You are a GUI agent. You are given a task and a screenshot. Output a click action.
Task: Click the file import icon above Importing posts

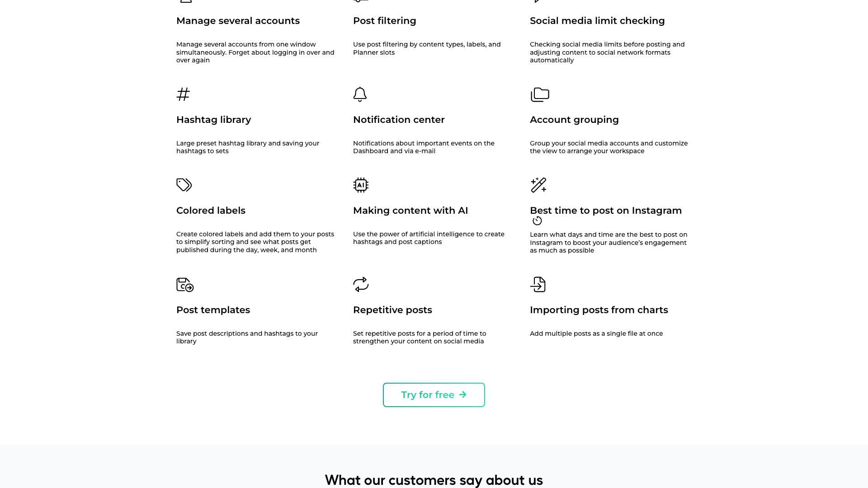538,284
